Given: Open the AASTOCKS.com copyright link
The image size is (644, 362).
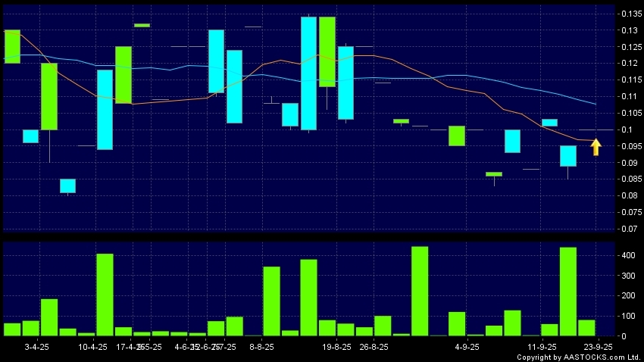Looking at the screenshot, I should [x=579, y=357].
